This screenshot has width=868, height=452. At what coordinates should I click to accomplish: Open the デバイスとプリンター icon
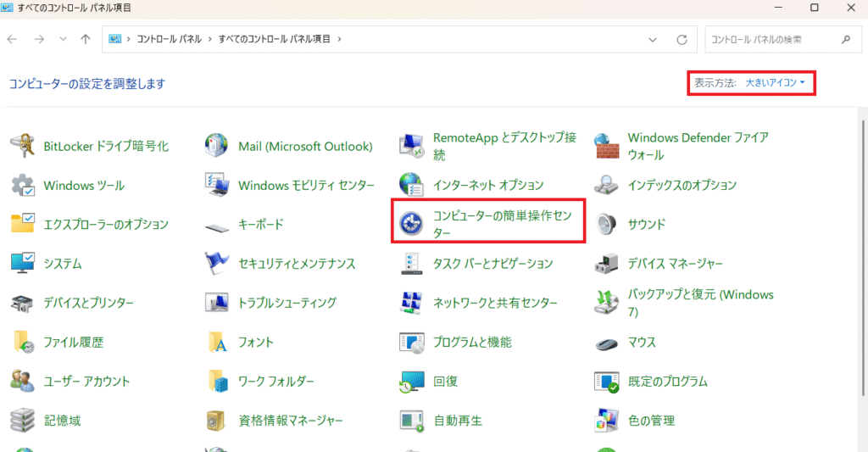click(x=23, y=303)
